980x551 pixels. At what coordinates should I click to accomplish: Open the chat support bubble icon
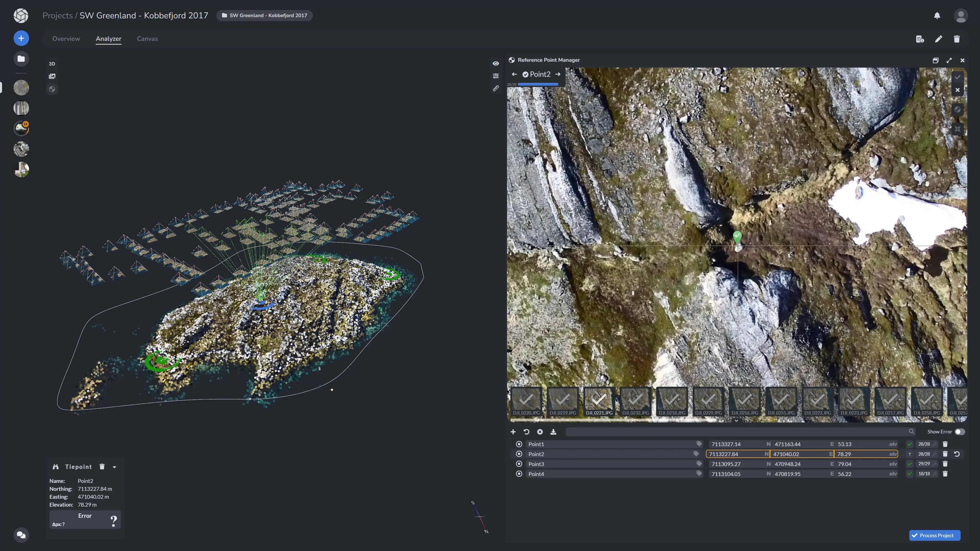21,535
